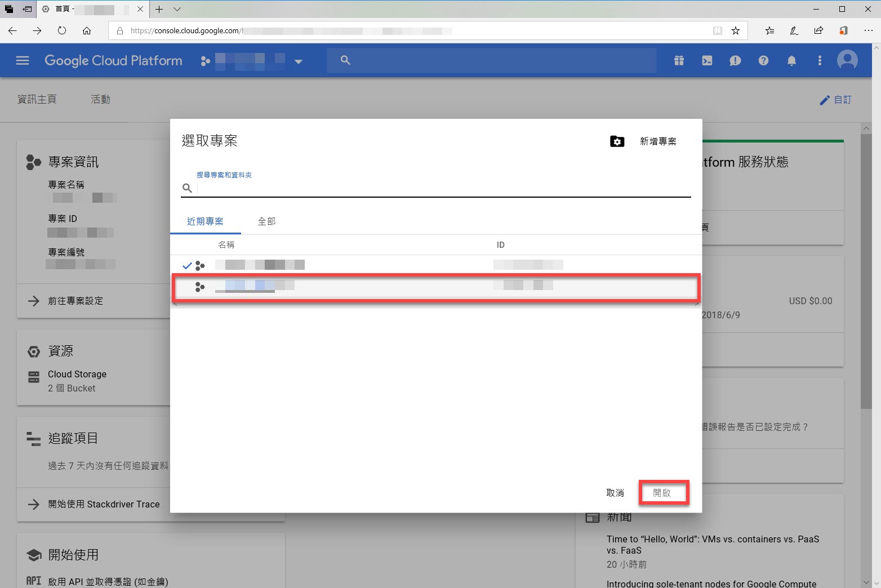The width and height of the screenshot is (881, 588).
Task: Click the dialog search magnifier icon
Action: point(188,188)
